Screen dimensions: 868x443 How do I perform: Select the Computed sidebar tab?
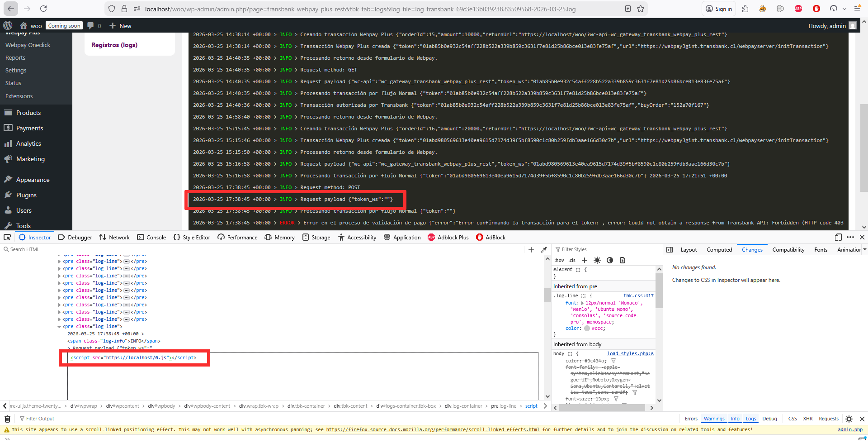click(719, 250)
